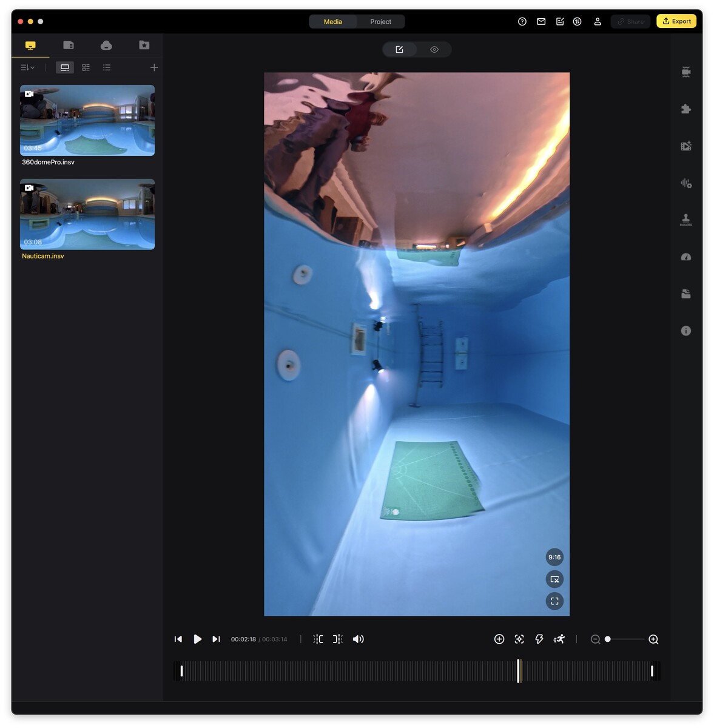Open the SD card media source tab
Screen dimensions: 714x728
tap(69, 45)
